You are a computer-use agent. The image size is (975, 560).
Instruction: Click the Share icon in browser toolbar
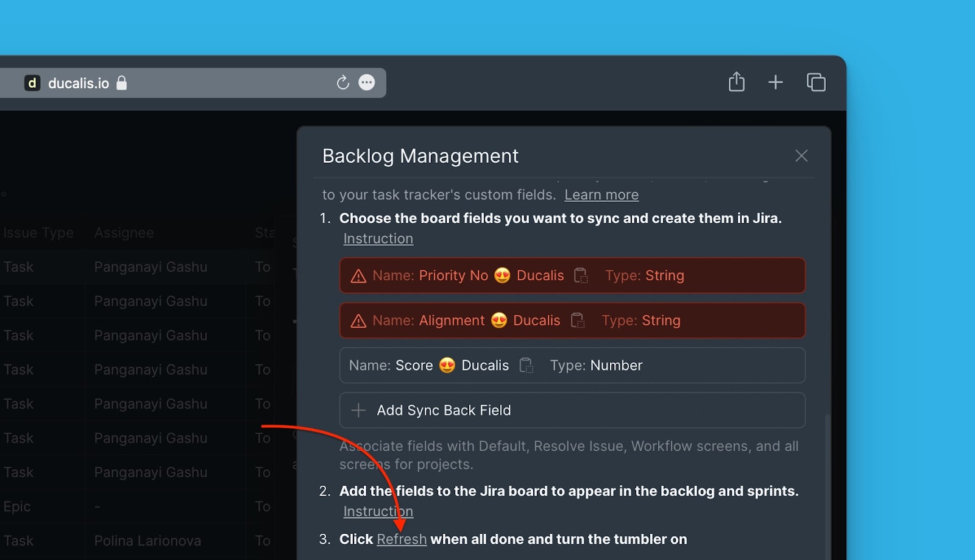tap(736, 82)
